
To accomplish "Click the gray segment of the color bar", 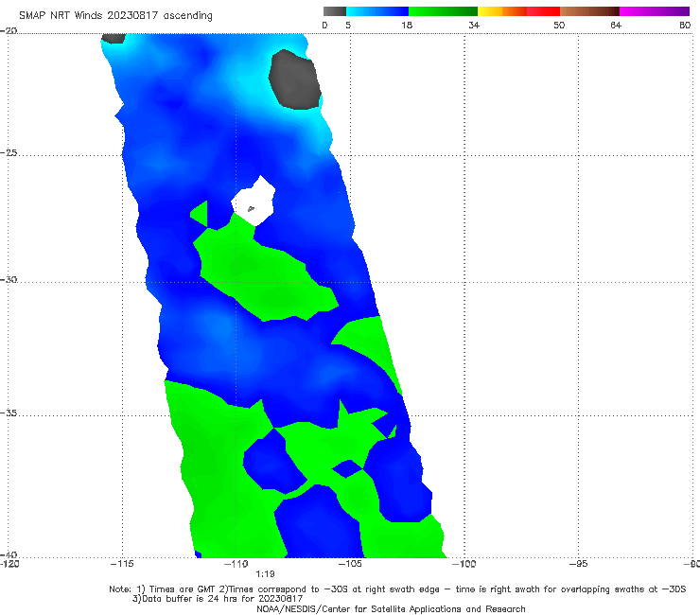I will (334, 11).
